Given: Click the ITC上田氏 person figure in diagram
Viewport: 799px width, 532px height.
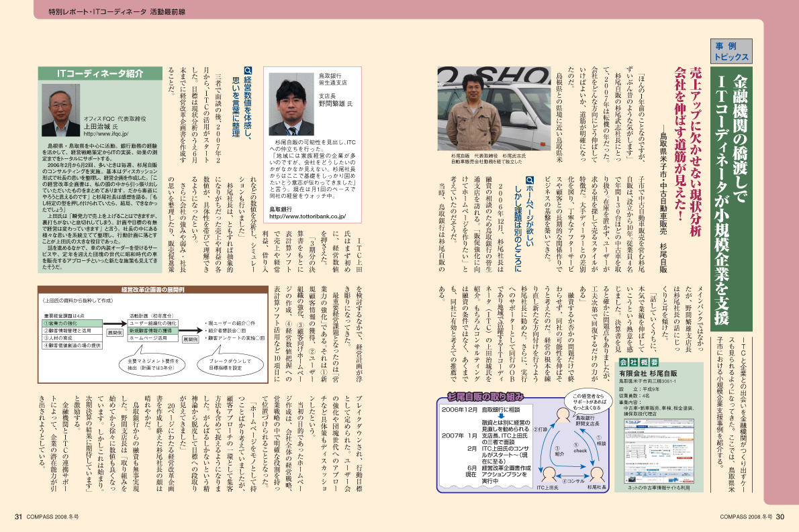Looking at the screenshot, I should pyautogui.click(x=549, y=474).
